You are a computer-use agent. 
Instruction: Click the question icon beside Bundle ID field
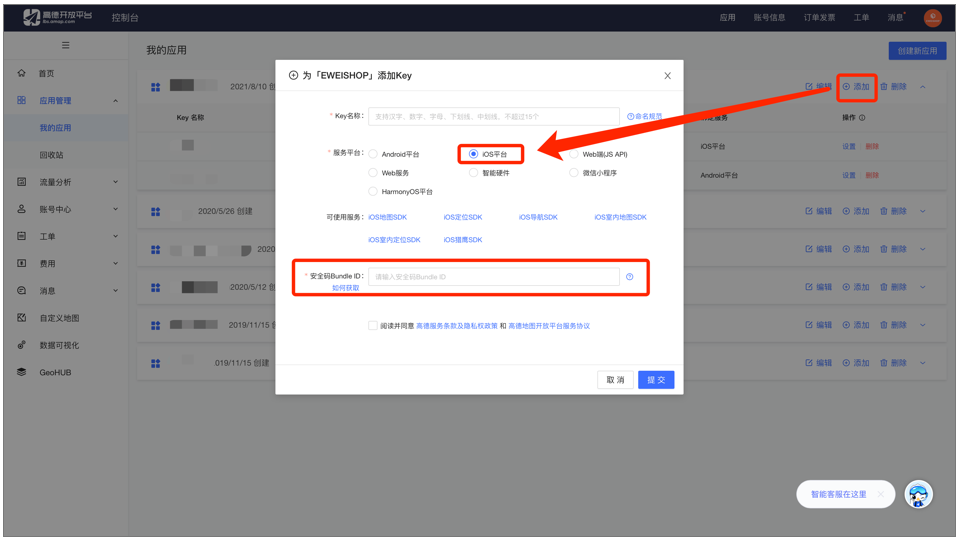(629, 277)
